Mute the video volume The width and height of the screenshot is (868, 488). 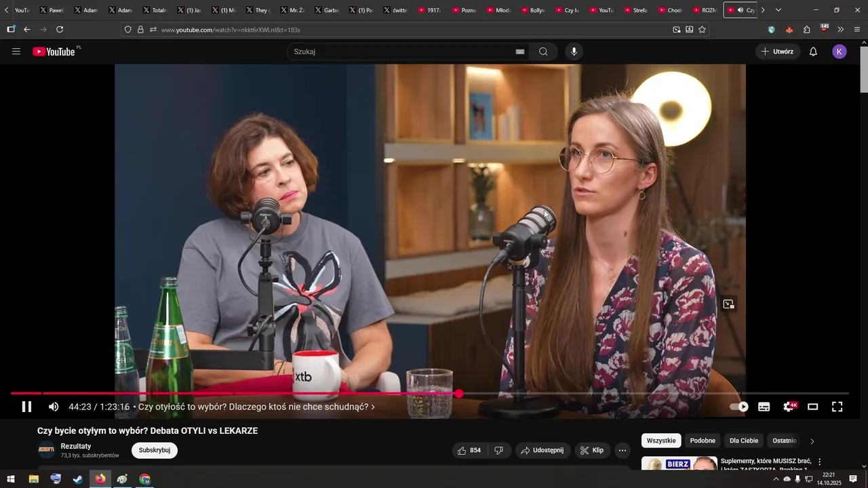point(54,407)
